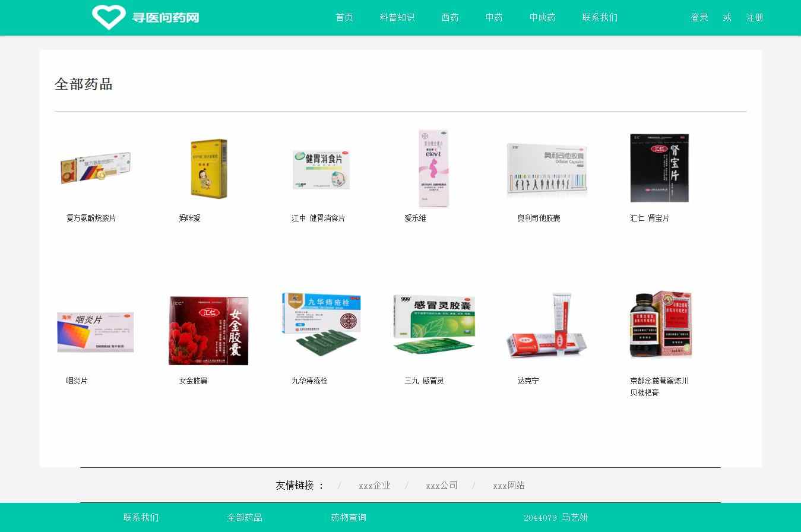The height and width of the screenshot is (532, 801).
Task: View the 女金胶囊 product image
Action: [x=208, y=331]
